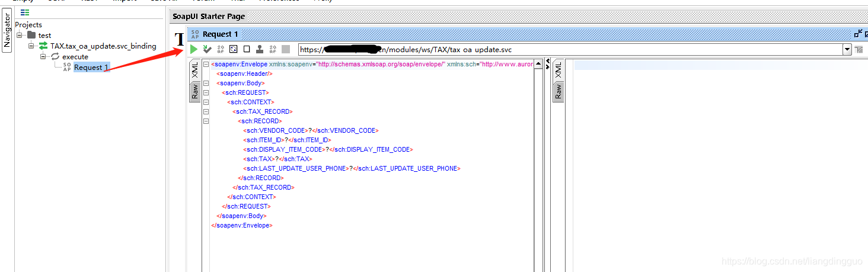
Task: Click the closing /sch:TAX_RECORD tag line
Action: (x=263, y=187)
